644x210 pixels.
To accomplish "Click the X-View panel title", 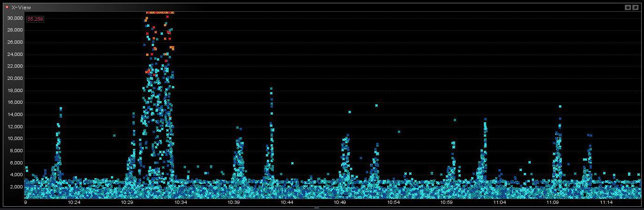I will tap(21, 8).
